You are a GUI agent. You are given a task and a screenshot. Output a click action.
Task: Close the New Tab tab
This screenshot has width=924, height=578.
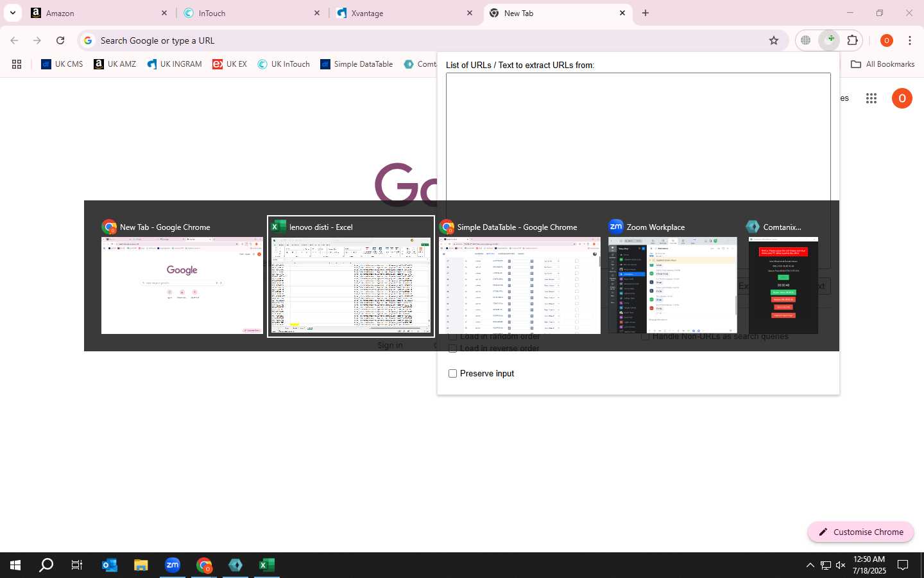coord(622,13)
